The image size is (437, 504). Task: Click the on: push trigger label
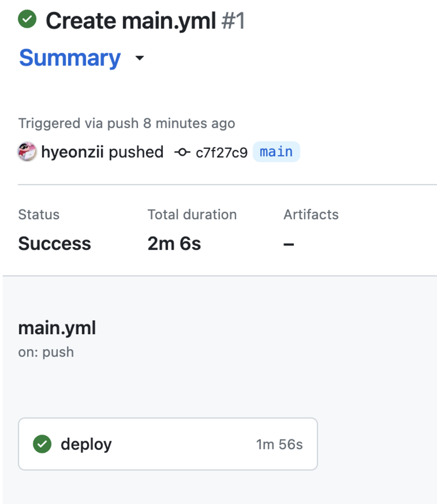coord(46,352)
